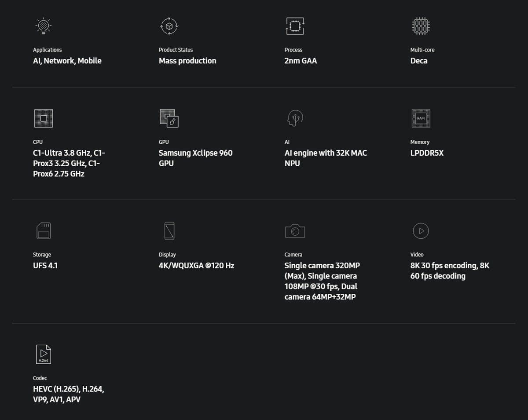Click the Applications lightbulb icon

coord(43,26)
